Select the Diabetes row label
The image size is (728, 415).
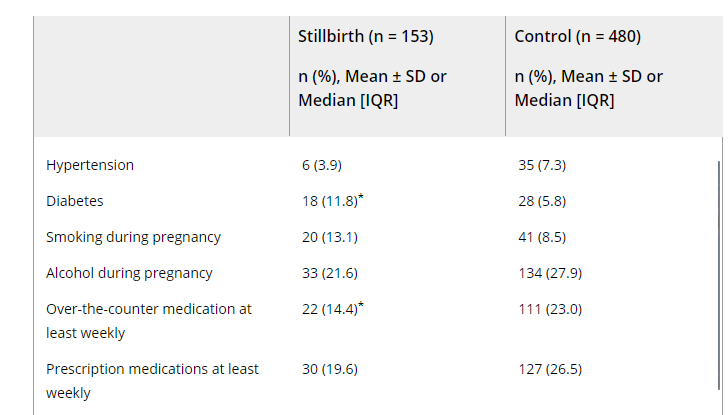pyautogui.click(x=75, y=201)
